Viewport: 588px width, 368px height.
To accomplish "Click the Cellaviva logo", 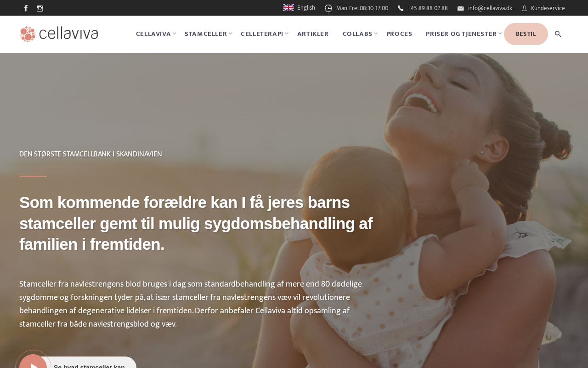I will click(x=59, y=34).
